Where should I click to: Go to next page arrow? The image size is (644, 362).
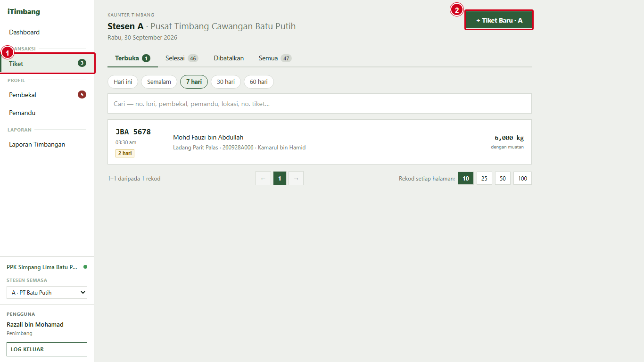296,178
